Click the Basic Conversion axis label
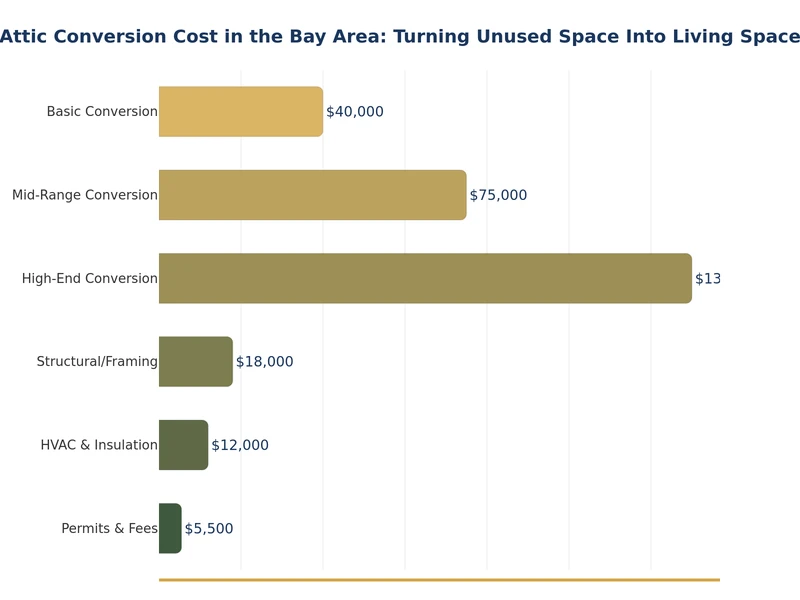 (102, 112)
